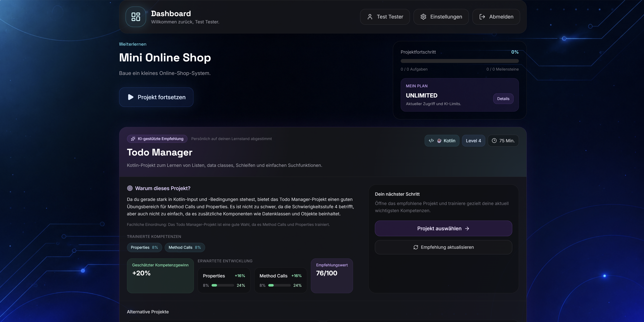Click the gear icon in Einstellungen

point(423,17)
